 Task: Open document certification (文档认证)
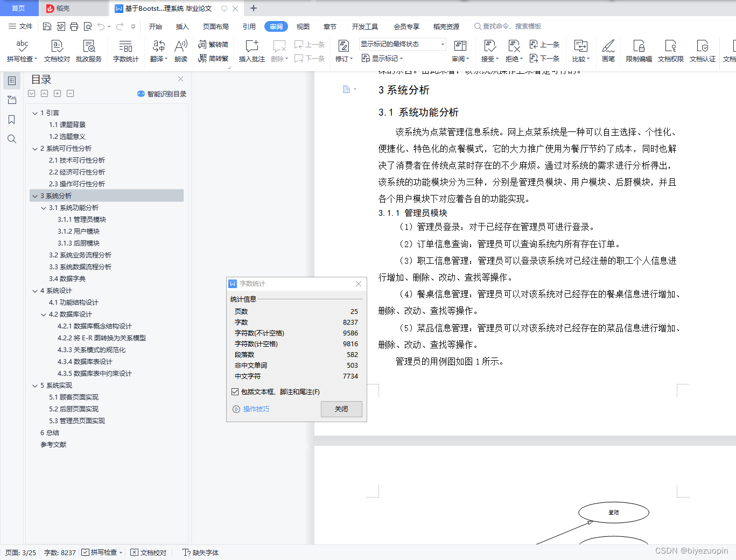tap(702, 51)
